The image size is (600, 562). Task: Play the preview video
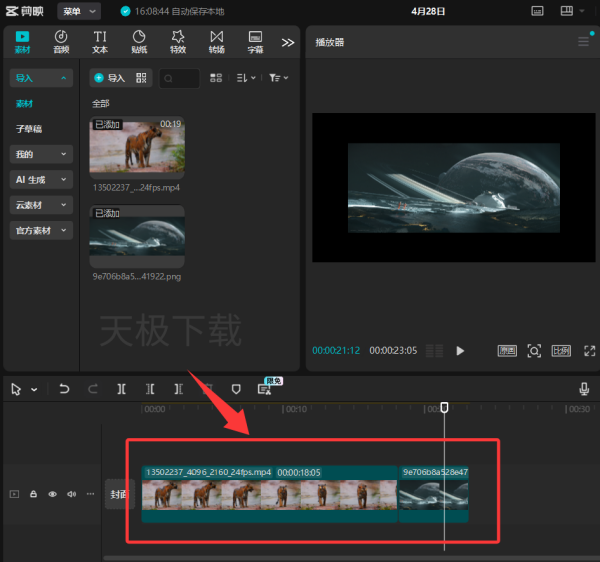[x=460, y=351]
